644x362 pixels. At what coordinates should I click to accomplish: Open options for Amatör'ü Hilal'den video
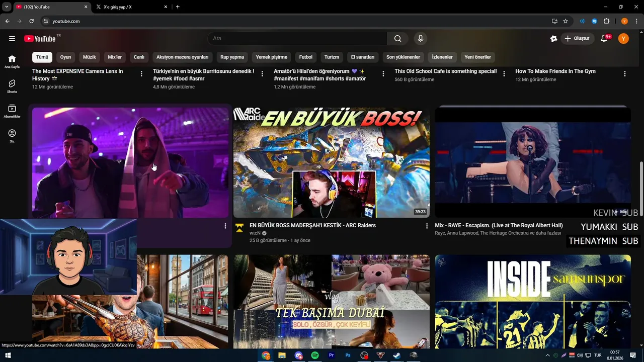point(383,74)
